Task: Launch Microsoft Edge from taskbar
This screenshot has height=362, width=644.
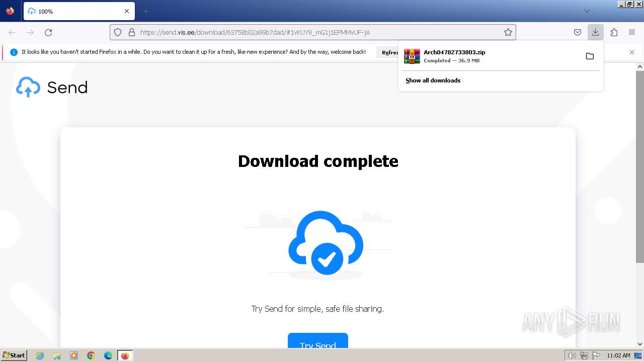Action: click(x=108, y=355)
